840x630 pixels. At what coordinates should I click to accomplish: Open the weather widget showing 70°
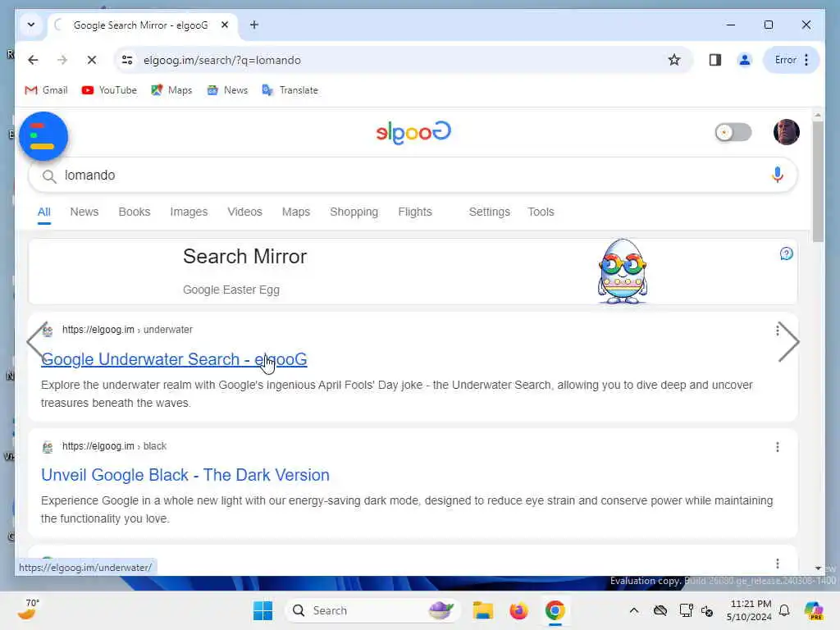[28, 610]
